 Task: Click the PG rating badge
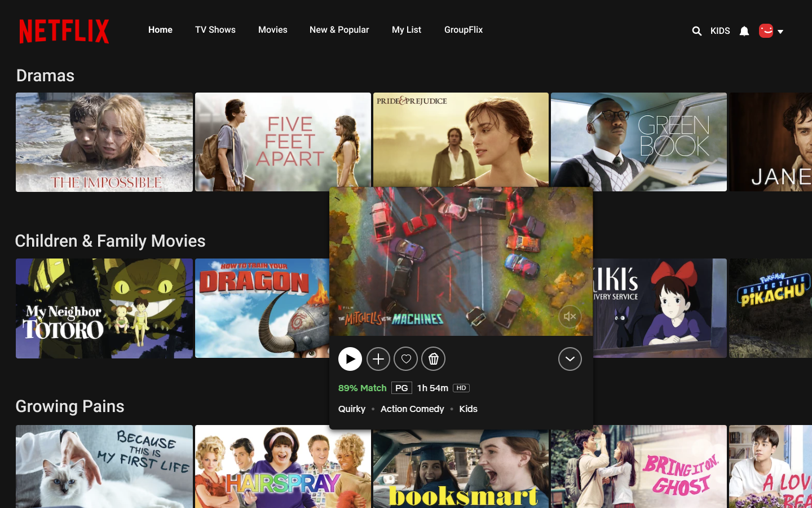coord(401,388)
